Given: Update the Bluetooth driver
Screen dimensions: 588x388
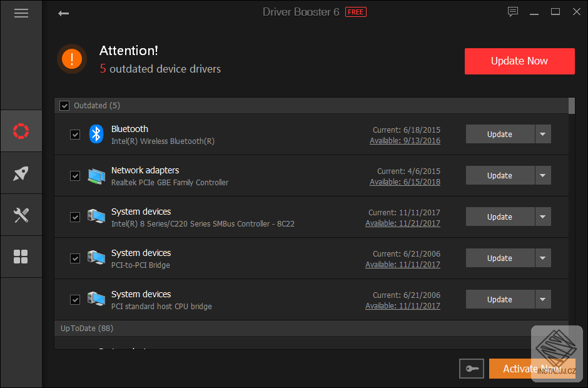Looking at the screenshot, I should click(500, 134).
